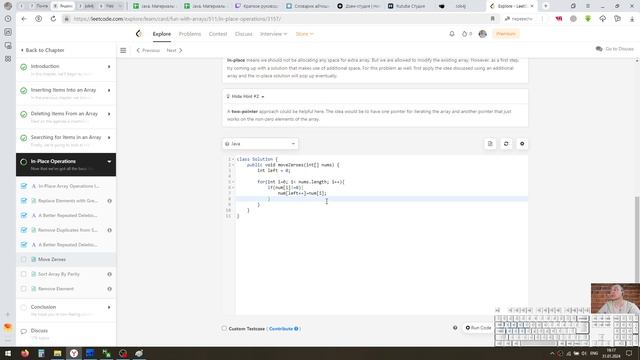The height and width of the screenshot is (360, 640).
Task: Toggle the chapter list hamburger icon
Action: pyautogui.click(x=123, y=50)
